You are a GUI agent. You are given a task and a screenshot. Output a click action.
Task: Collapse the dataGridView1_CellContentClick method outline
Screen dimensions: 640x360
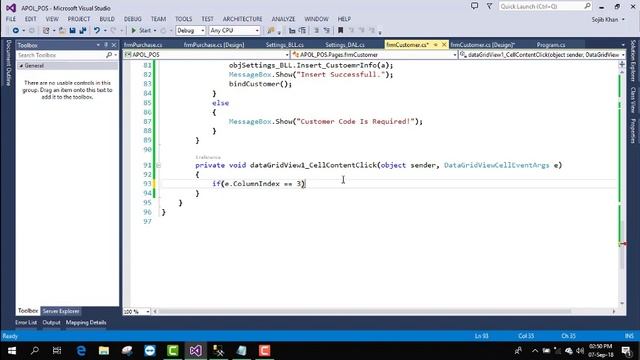point(158,165)
